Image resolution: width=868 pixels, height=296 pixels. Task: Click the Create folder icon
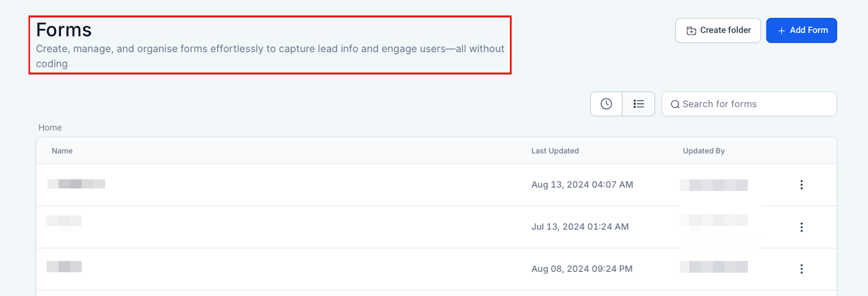[x=691, y=31]
